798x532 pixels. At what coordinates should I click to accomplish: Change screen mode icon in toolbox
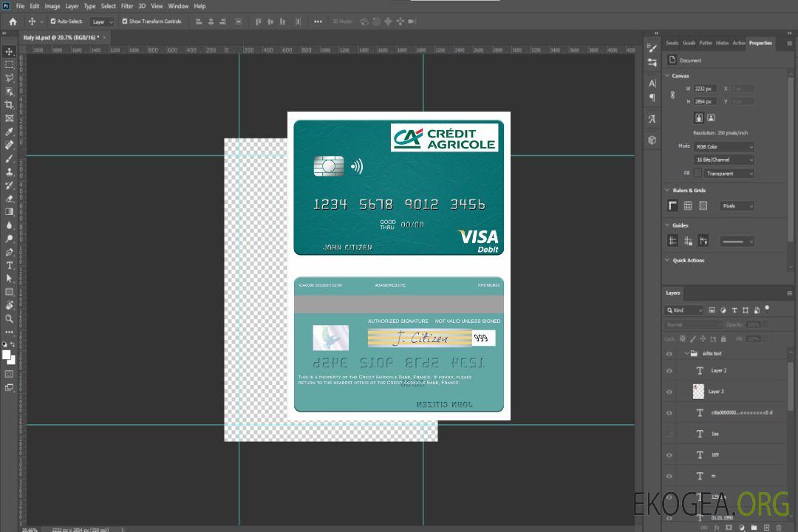pyautogui.click(x=9, y=387)
